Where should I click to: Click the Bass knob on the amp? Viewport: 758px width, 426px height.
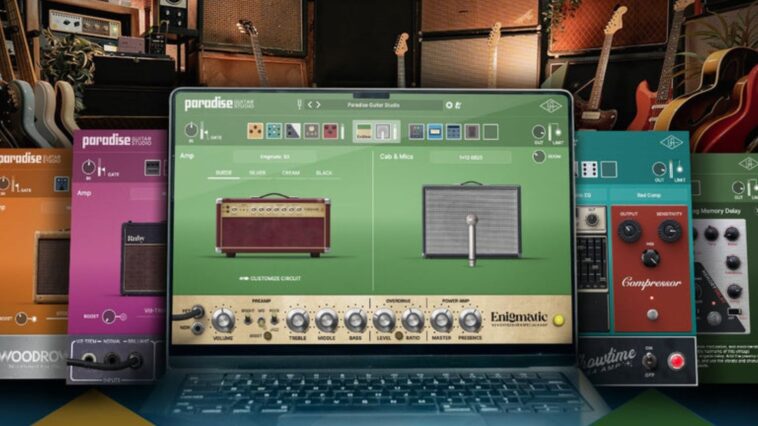(x=355, y=320)
